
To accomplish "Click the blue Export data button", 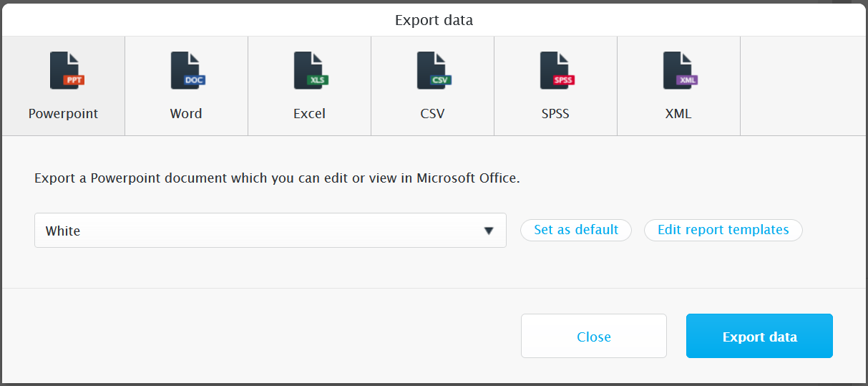I will coord(759,336).
